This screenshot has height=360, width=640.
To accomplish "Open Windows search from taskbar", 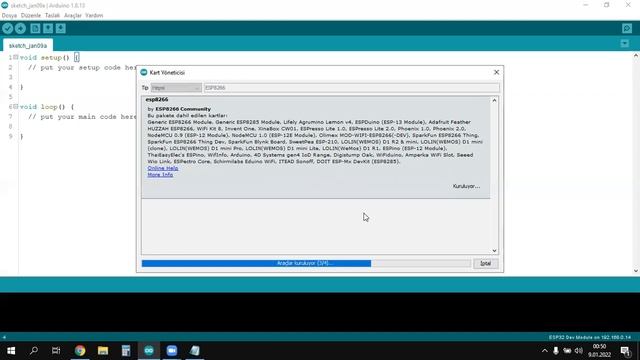I will click(x=34, y=351).
